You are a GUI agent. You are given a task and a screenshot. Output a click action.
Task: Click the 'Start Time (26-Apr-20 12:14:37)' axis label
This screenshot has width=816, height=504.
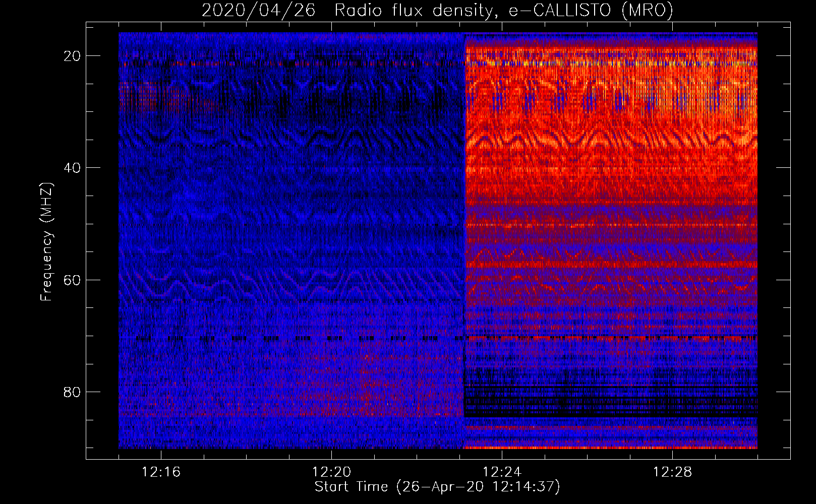click(x=437, y=487)
